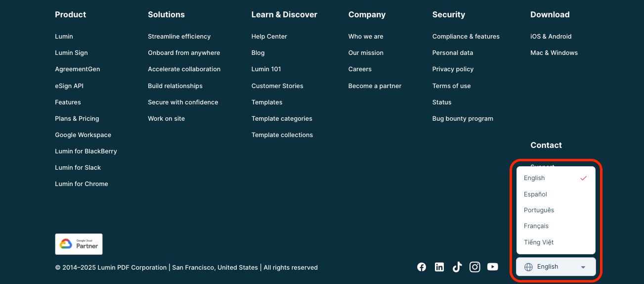Open Work on site solution
The width and height of the screenshot is (644, 284).
click(167, 119)
